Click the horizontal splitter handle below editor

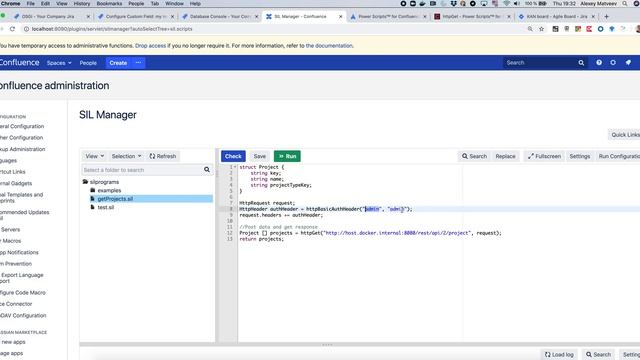coord(327,344)
